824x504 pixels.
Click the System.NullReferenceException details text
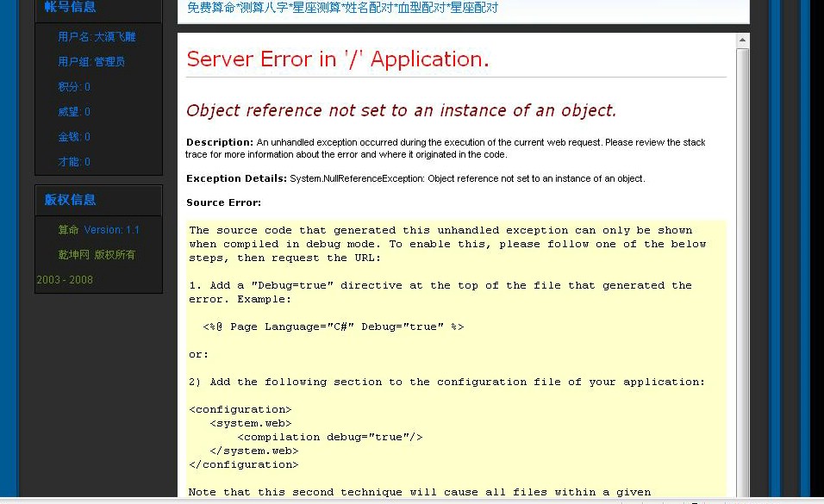click(467, 178)
